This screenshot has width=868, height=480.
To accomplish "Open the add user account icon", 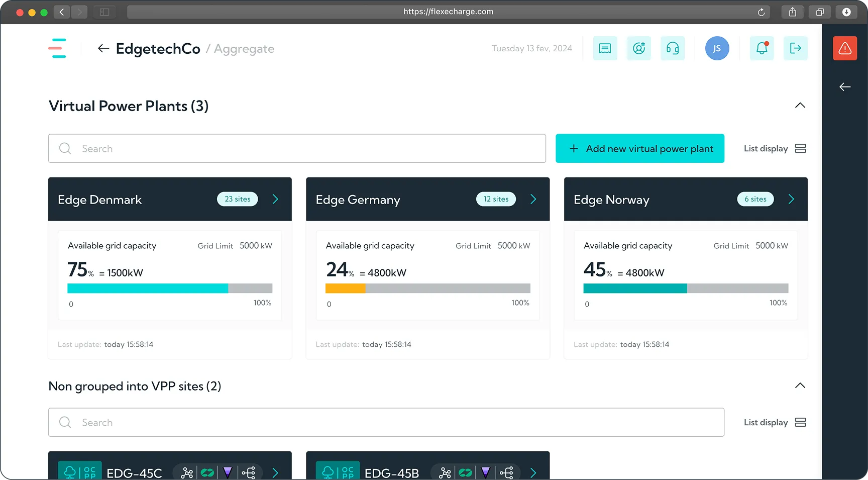I will [x=639, y=48].
